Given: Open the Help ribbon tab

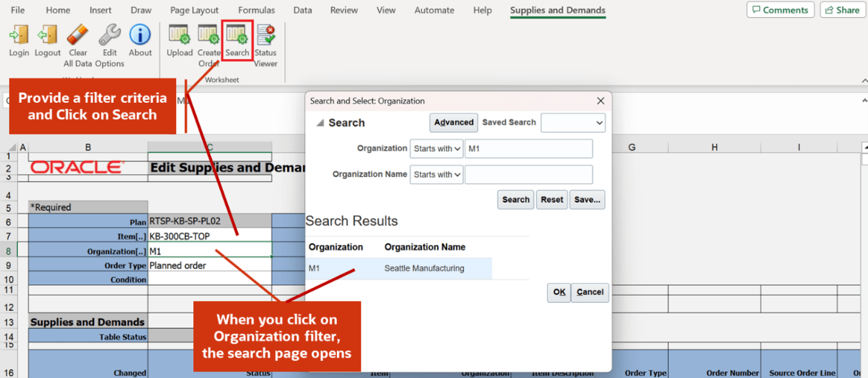Looking at the screenshot, I should pyautogui.click(x=482, y=10).
